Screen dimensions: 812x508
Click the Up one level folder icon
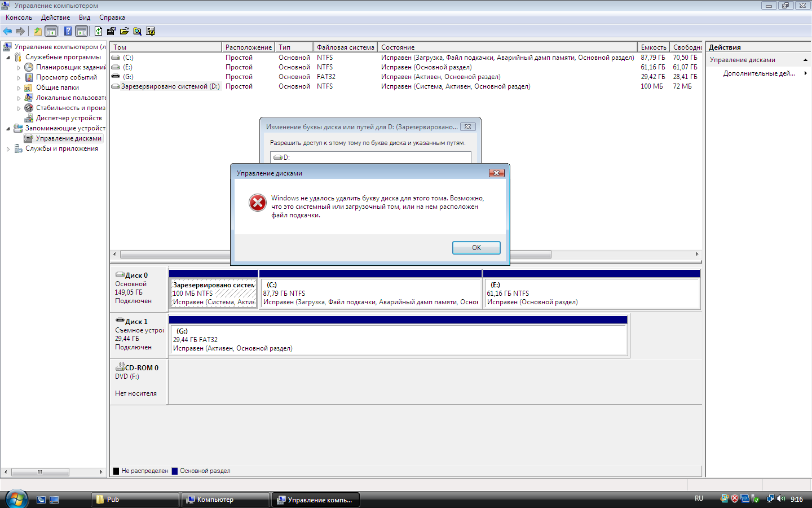pos(37,31)
